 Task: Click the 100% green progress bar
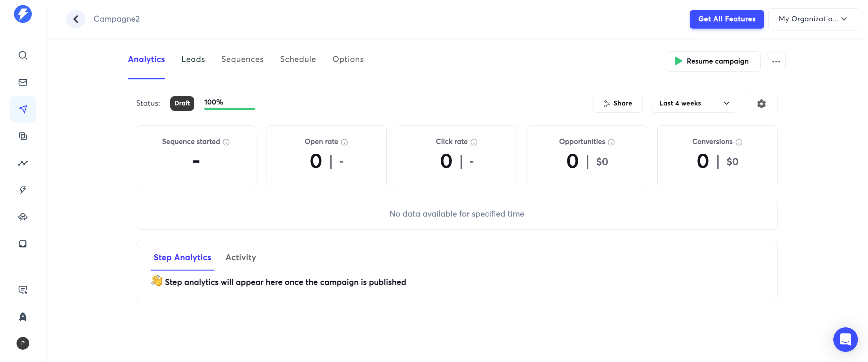(229, 109)
